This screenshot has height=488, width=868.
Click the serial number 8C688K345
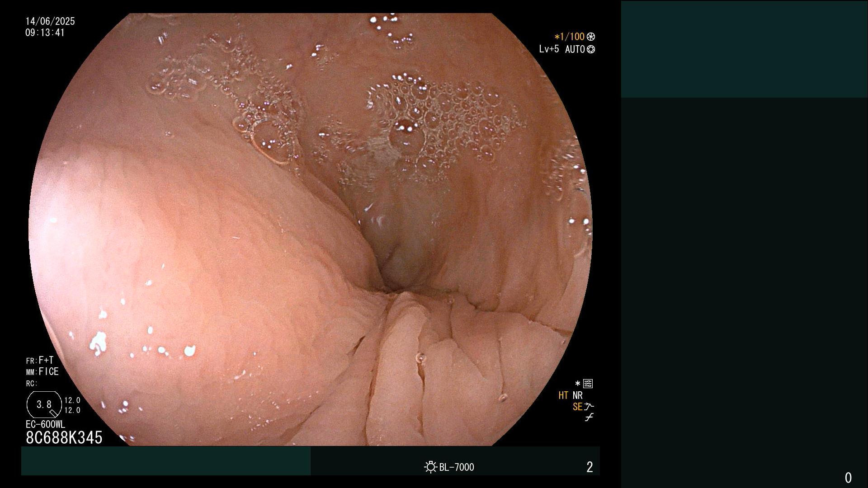coord(64,437)
